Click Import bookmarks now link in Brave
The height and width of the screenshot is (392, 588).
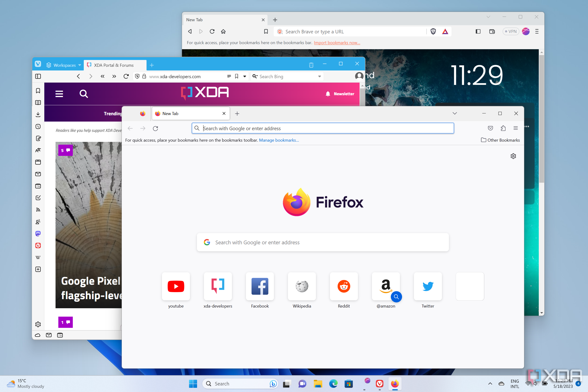point(337,42)
